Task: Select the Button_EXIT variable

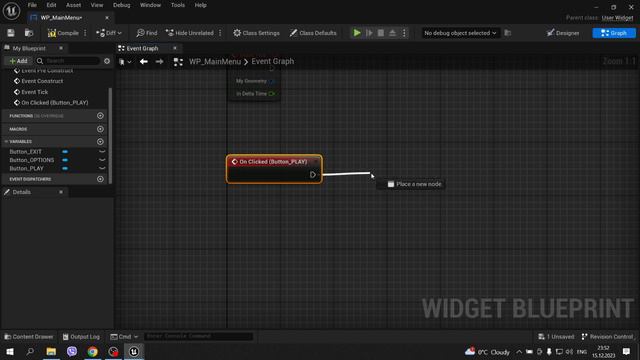Action: 25,152
